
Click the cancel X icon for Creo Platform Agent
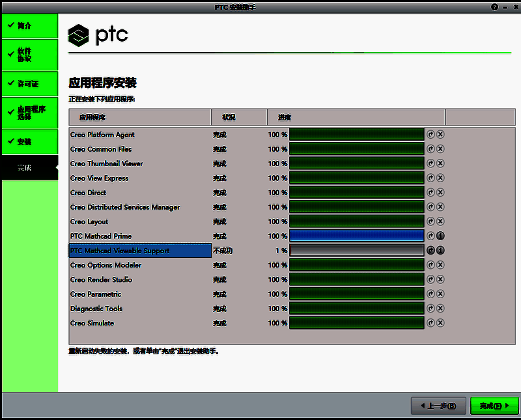(x=441, y=135)
